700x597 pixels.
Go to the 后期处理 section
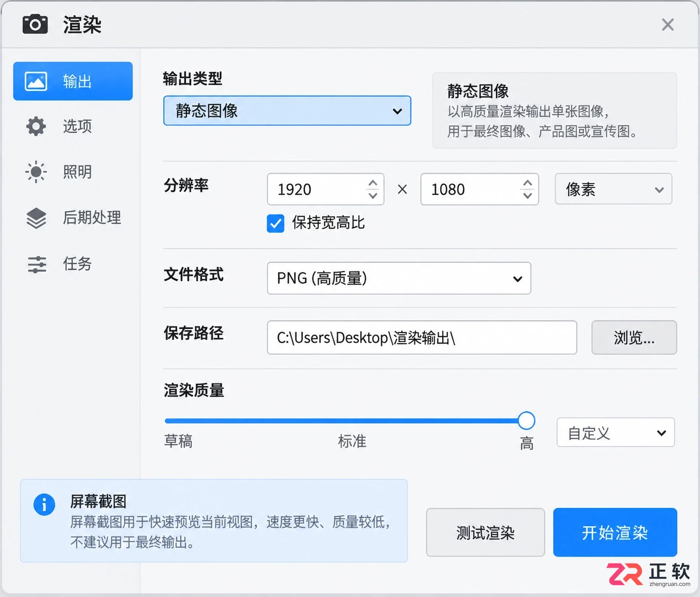[x=73, y=218]
